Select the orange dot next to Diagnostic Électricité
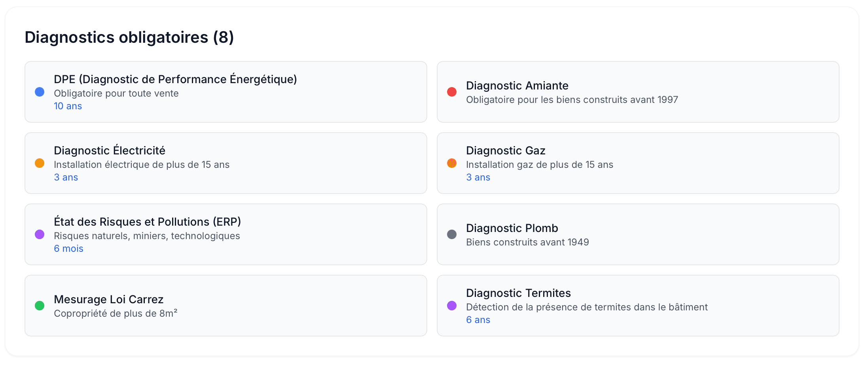The height and width of the screenshot is (365, 868). coord(40,163)
